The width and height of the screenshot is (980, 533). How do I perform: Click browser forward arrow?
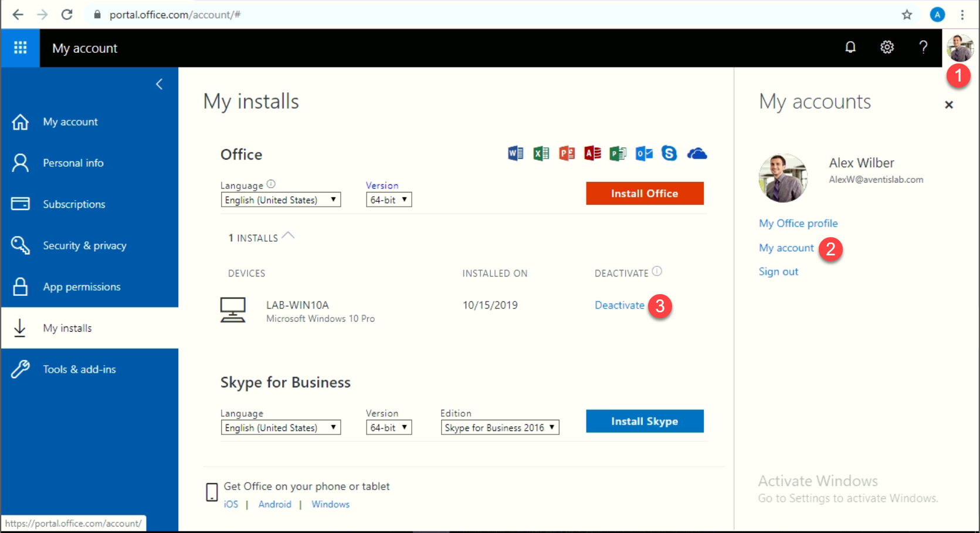tap(42, 15)
